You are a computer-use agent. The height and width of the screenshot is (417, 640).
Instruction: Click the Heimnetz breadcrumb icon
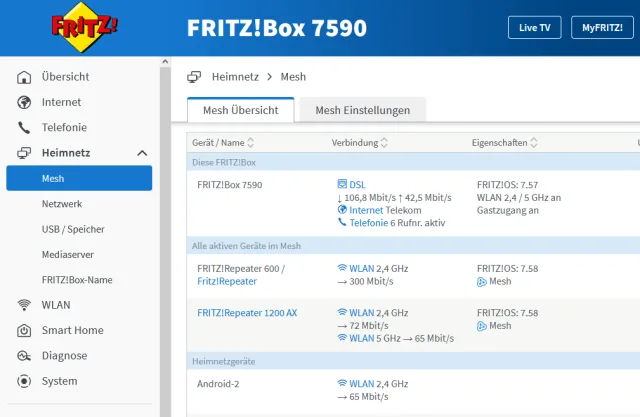pyautogui.click(x=194, y=77)
